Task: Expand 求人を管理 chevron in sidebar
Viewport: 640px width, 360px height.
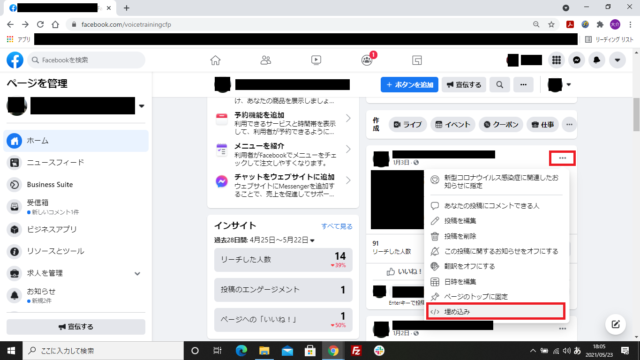Action: [x=138, y=273]
